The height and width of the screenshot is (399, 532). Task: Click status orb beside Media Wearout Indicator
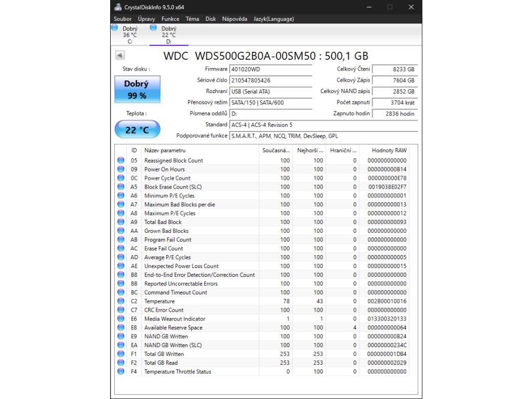coord(121,319)
